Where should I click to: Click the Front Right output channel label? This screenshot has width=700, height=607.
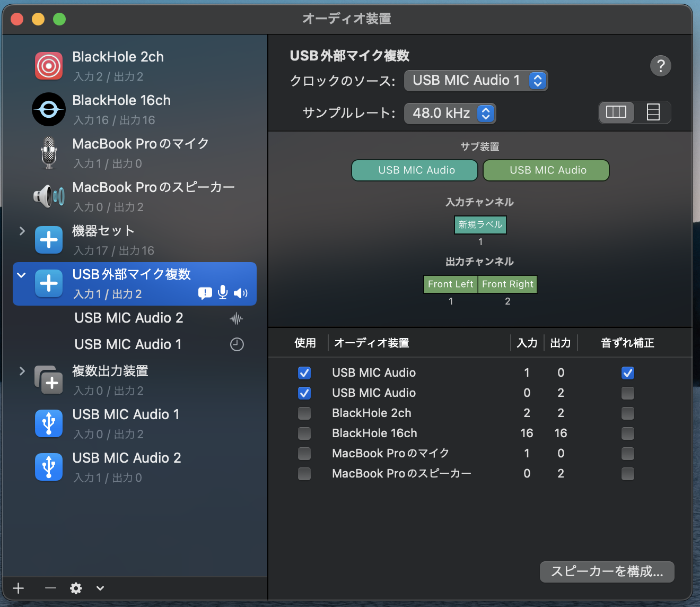507,284
